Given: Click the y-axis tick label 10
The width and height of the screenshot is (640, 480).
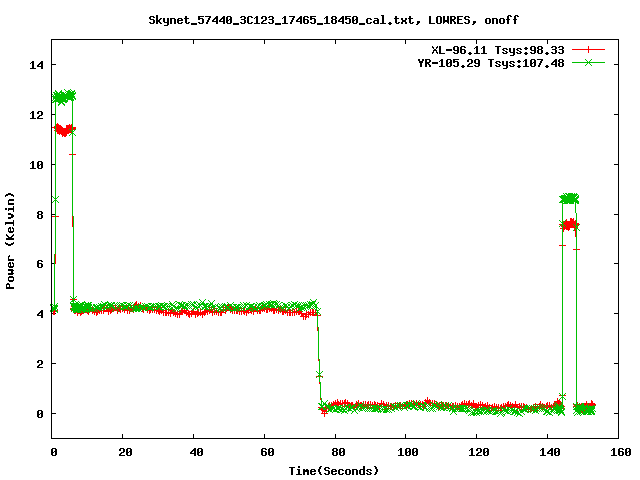Looking at the screenshot, I should pyautogui.click(x=37, y=164).
